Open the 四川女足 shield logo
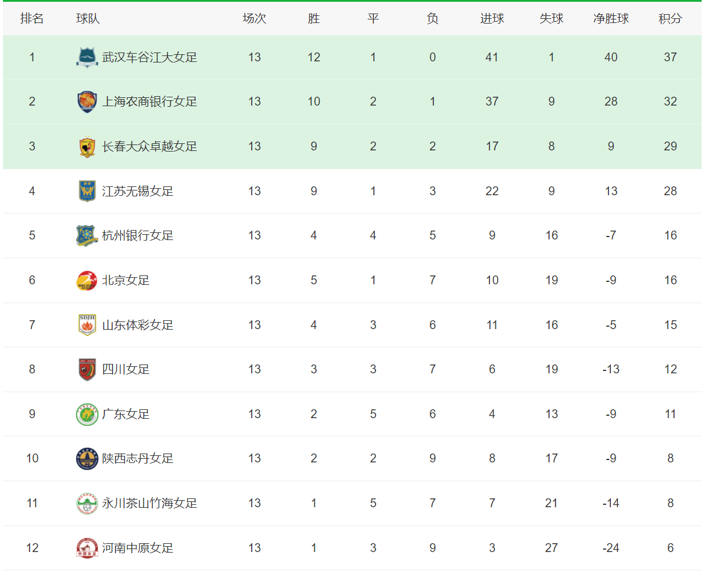 coord(87,369)
